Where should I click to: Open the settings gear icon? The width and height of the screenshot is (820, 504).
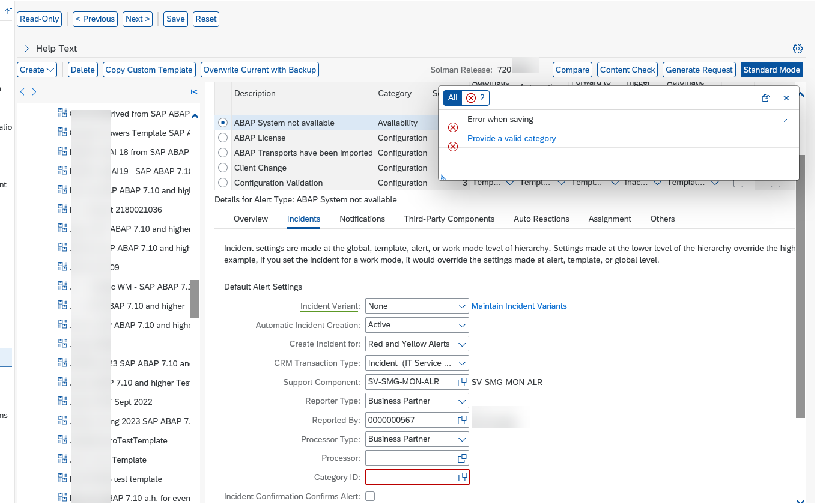coord(798,49)
